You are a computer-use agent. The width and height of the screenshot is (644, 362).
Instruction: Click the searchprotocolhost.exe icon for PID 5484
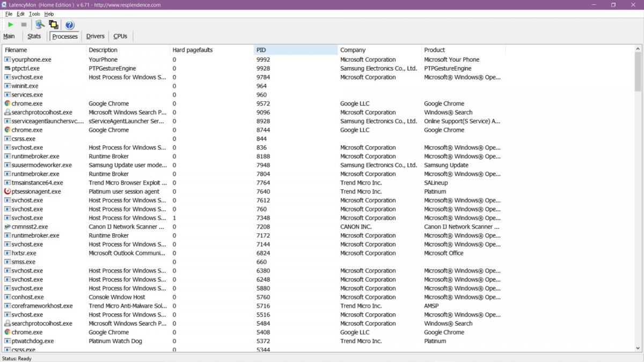pyautogui.click(x=8, y=323)
